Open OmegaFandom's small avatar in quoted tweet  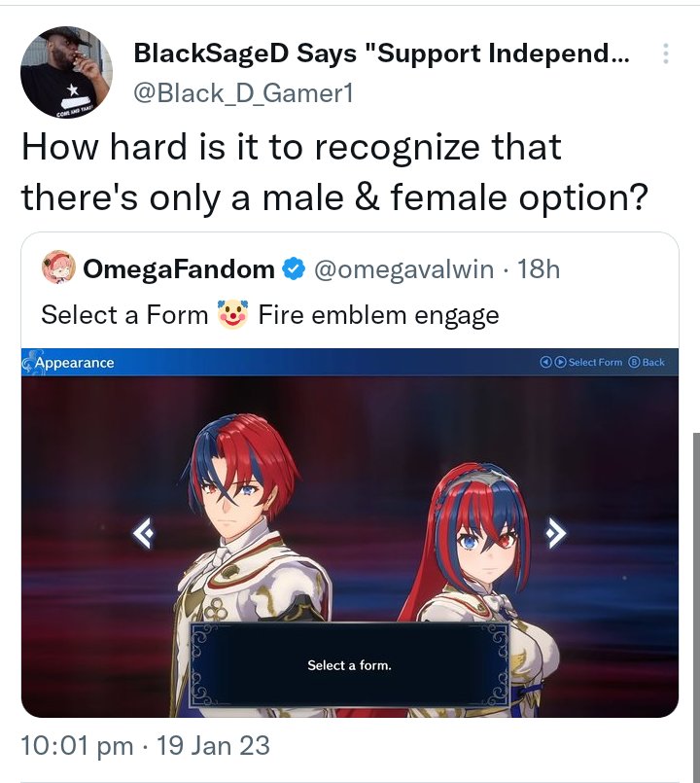coord(58,267)
